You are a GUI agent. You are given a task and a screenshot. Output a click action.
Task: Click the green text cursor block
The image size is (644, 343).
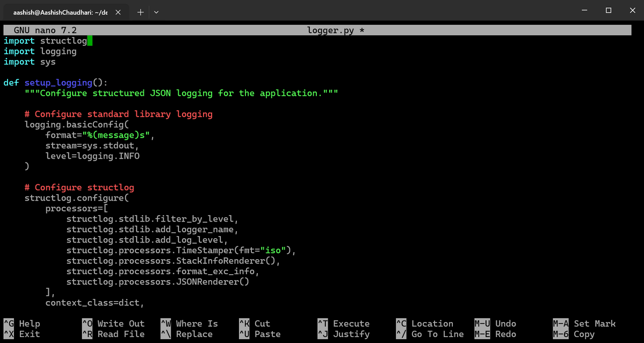(x=90, y=41)
